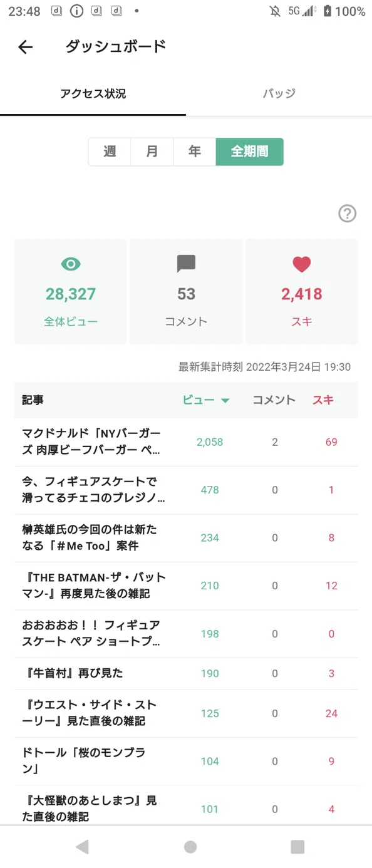Tap the comment bubble icon
372x868 pixels.
coord(186,264)
